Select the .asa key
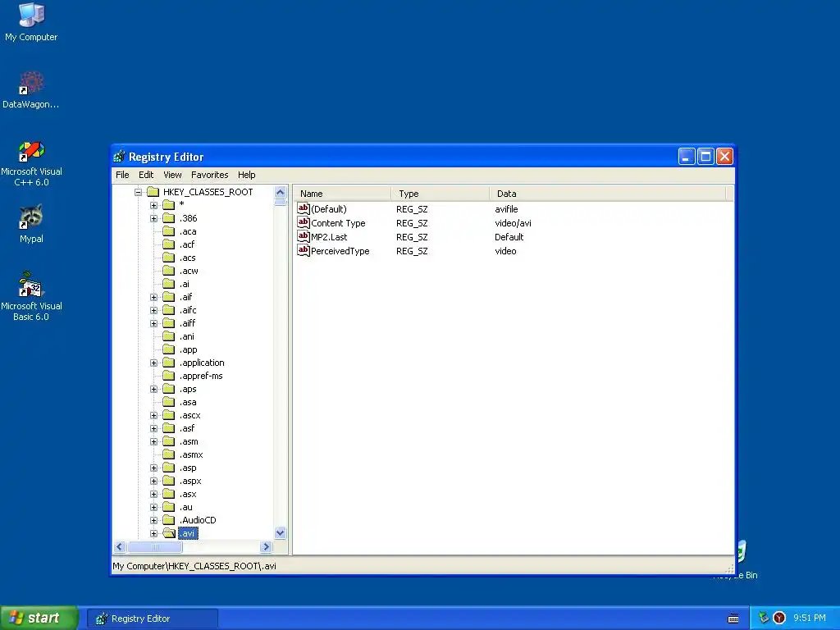The height and width of the screenshot is (630, 840). point(188,402)
